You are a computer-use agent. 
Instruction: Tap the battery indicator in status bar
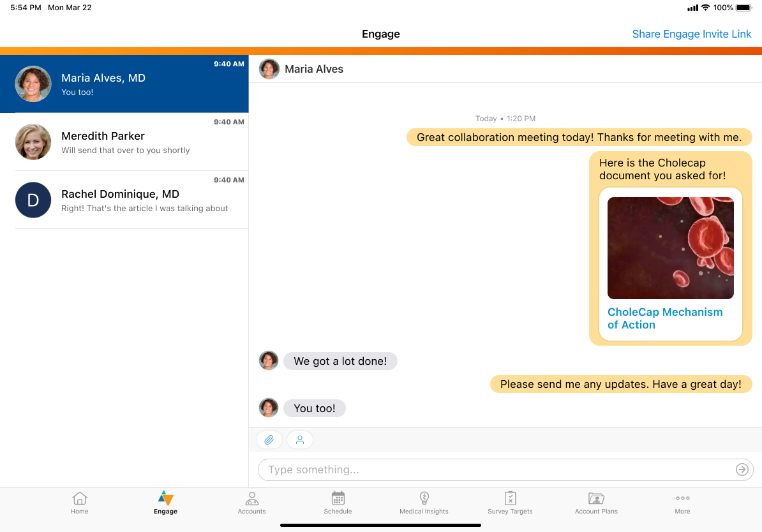point(743,8)
